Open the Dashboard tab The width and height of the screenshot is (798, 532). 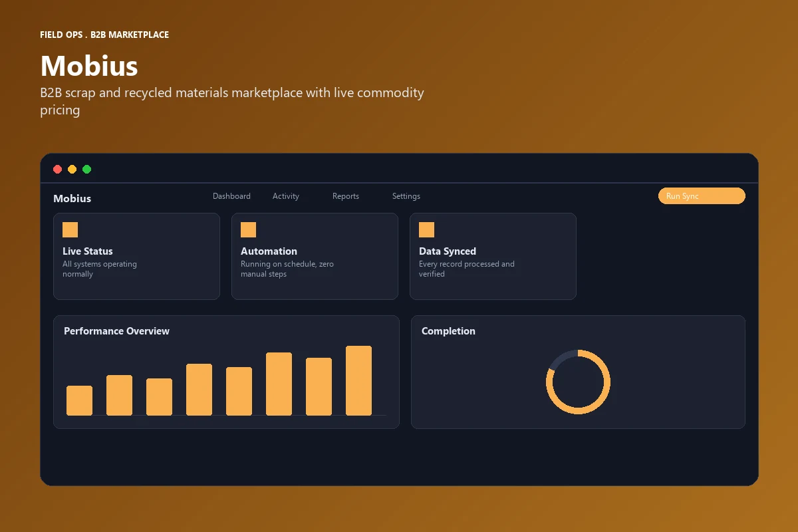click(231, 196)
